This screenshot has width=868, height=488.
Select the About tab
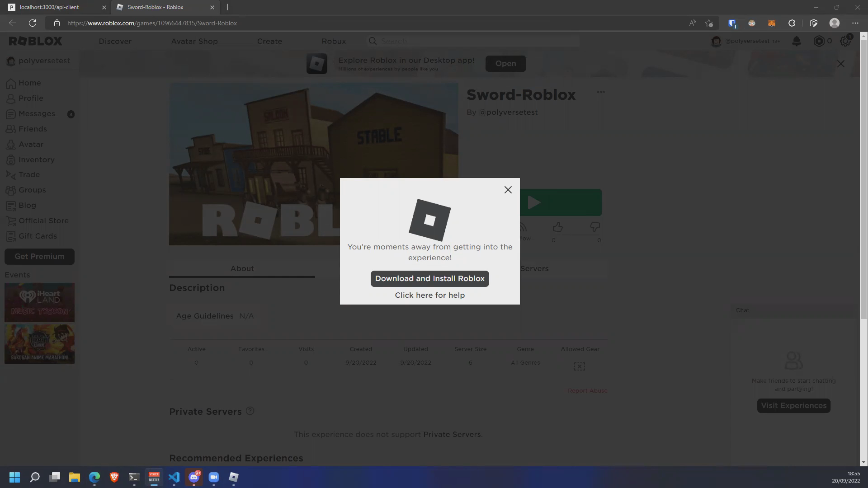(242, 268)
